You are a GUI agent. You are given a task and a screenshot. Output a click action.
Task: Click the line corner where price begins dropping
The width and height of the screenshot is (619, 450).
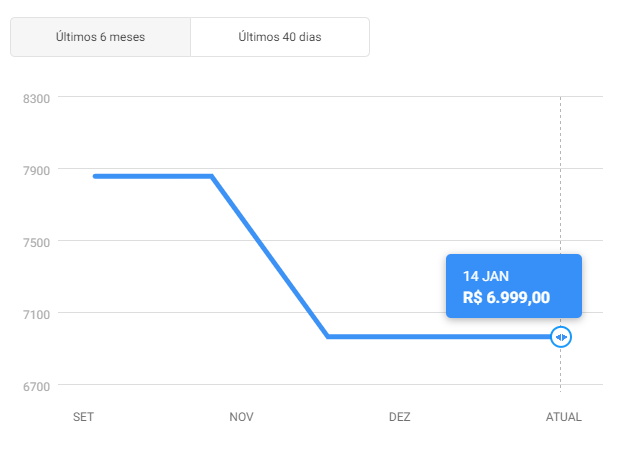coord(212,176)
